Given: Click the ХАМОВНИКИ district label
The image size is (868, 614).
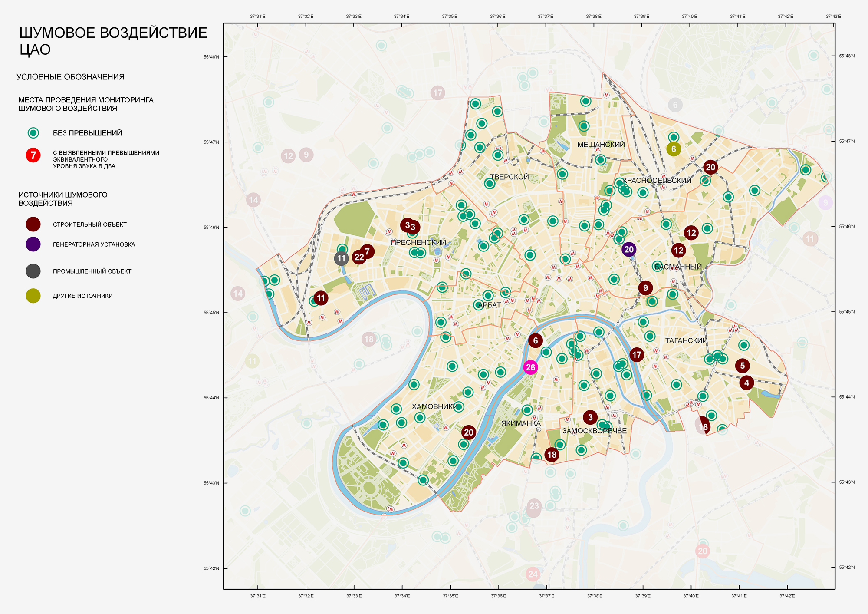Looking at the screenshot, I should [434, 407].
